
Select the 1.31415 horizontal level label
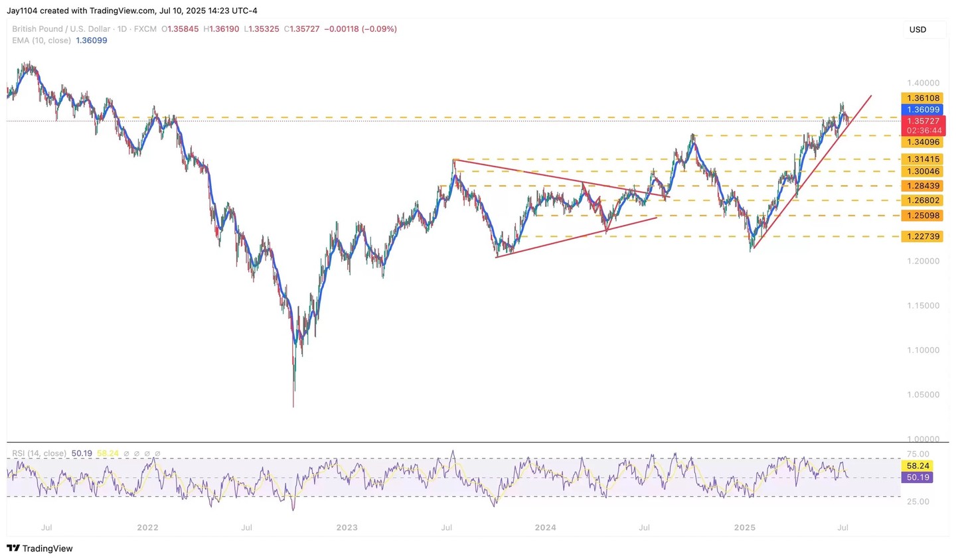pos(923,159)
